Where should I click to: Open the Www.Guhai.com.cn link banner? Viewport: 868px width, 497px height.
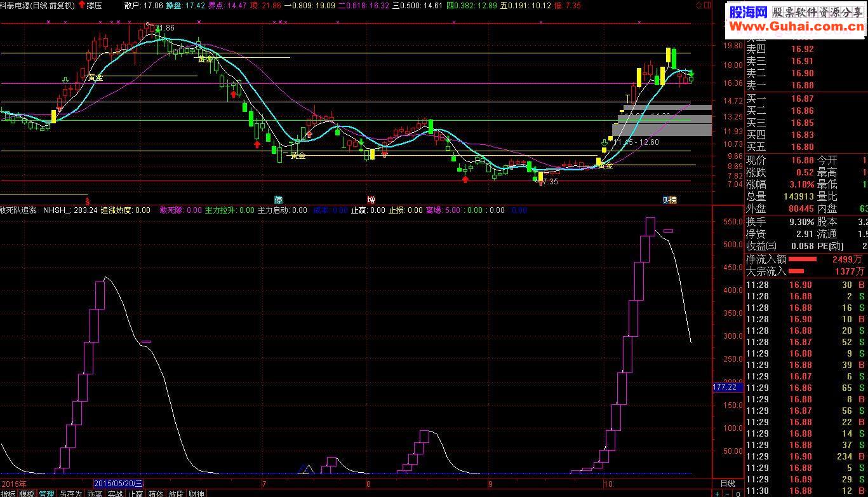[798, 27]
